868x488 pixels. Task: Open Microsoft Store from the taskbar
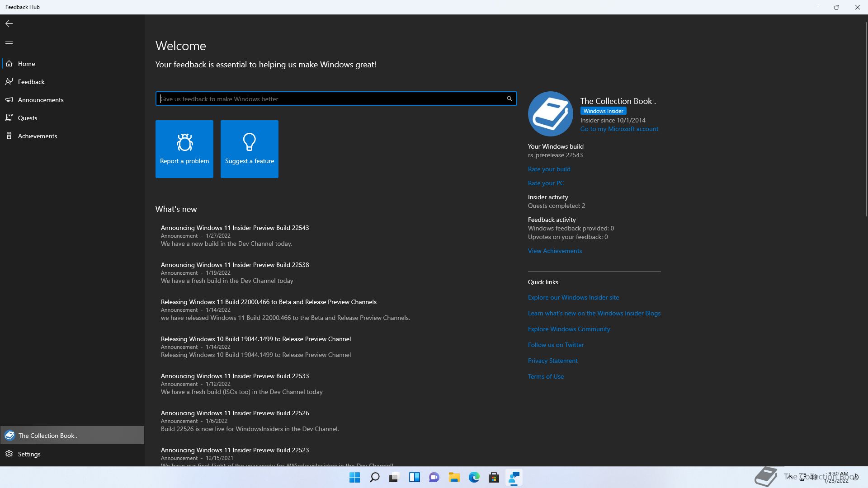(494, 477)
